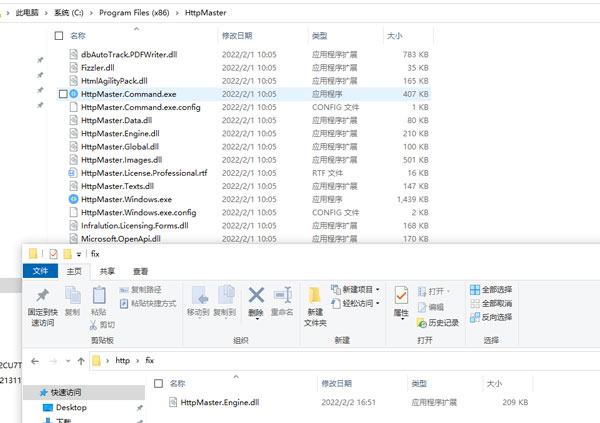
Task: Sort by 大小 column in the HttpMaster window
Action: click(x=395, y=36)
